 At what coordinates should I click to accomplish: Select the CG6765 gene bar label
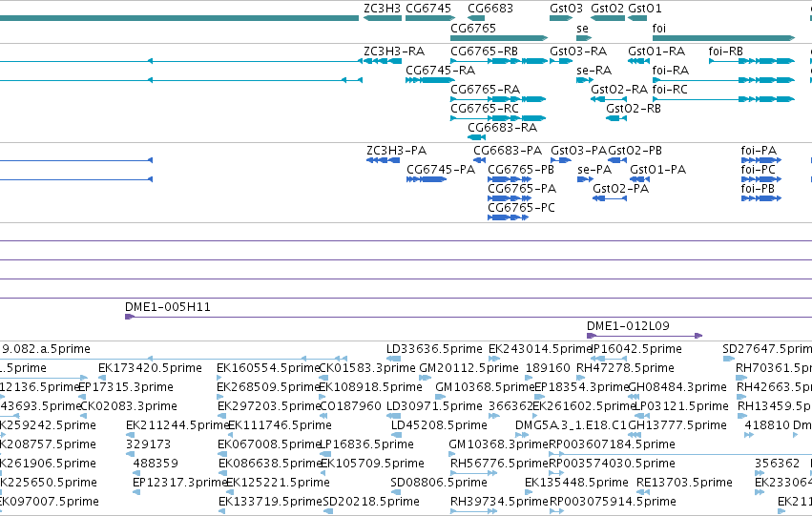coord(473,28)
